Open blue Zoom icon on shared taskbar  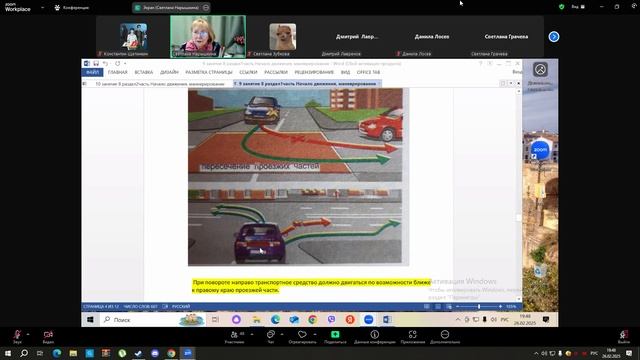pyautogui.click(x=369, y=320)
